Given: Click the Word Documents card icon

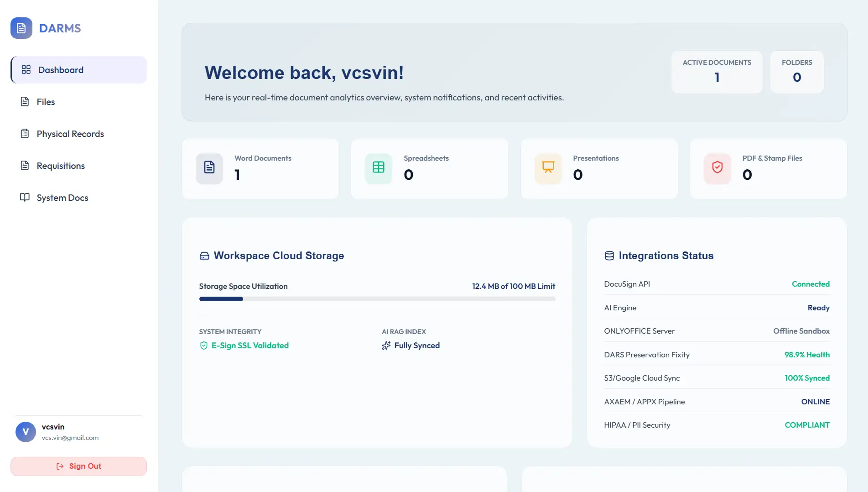Looking at the screenshot, I should 209,168.
